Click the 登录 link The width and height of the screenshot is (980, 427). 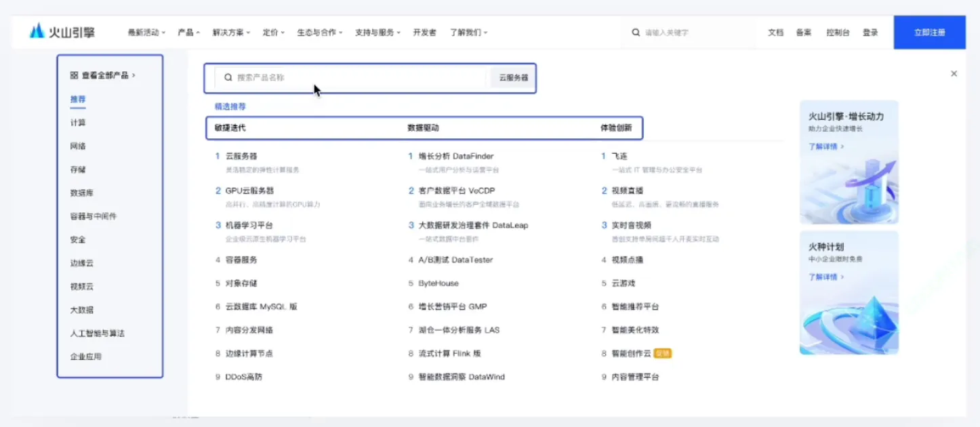[870, 32]
